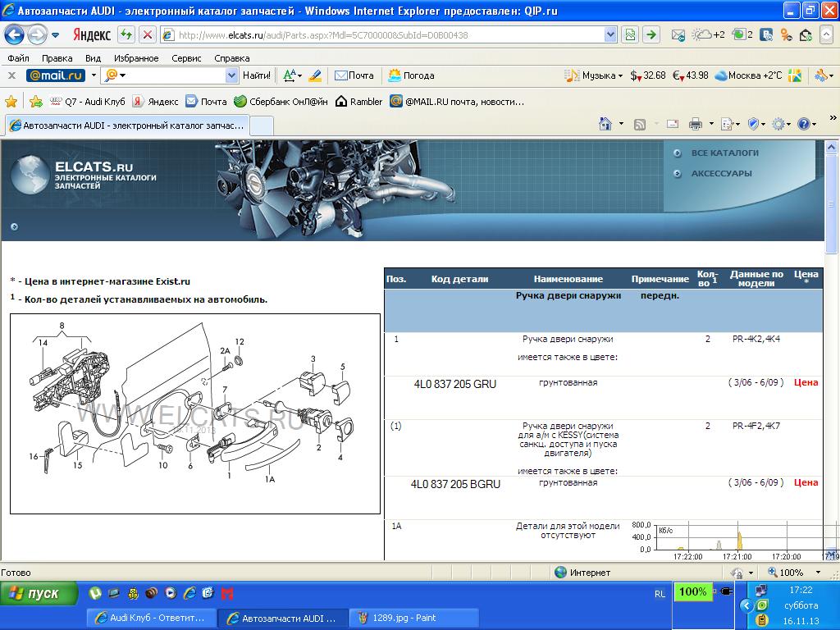Click the highlighter pencil icon

click(315, 75)
